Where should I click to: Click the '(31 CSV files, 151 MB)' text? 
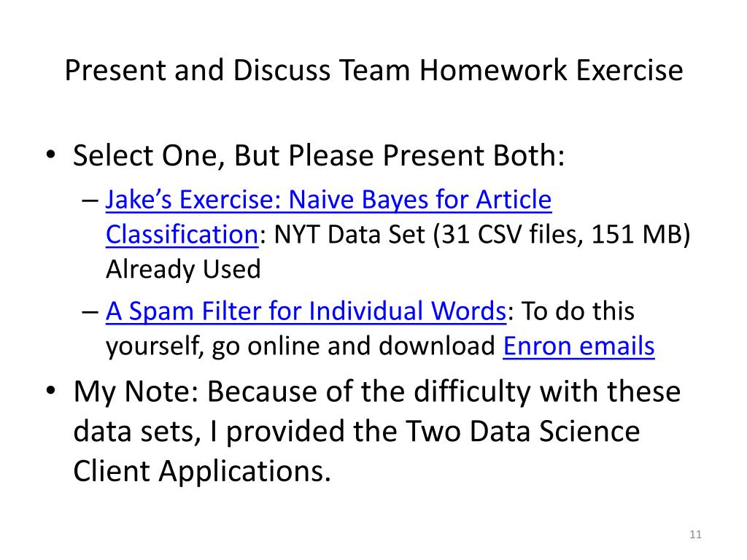pos(562,234)
